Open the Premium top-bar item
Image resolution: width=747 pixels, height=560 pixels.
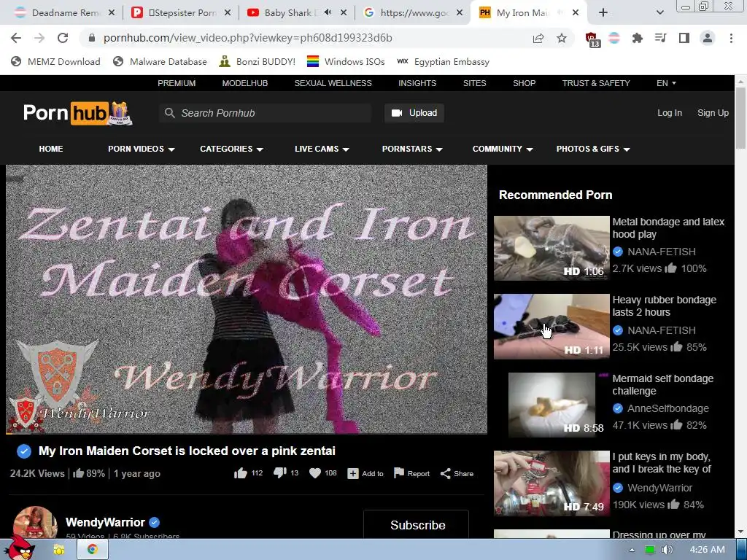pos(177,83)
